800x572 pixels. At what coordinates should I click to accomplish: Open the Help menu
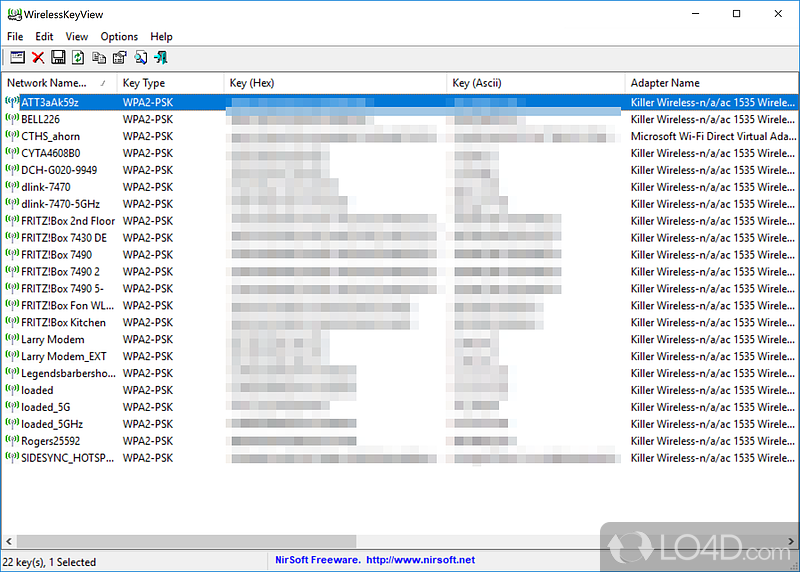coord(161,37)
